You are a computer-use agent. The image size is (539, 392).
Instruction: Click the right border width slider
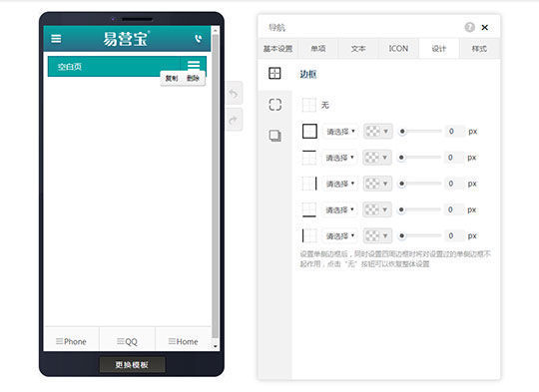point(419,184)
